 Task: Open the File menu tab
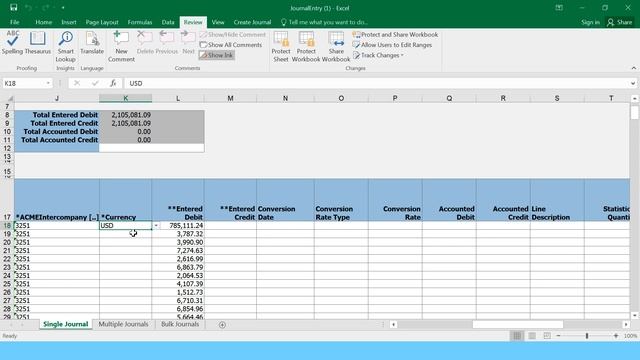click(x=15, y=22)
